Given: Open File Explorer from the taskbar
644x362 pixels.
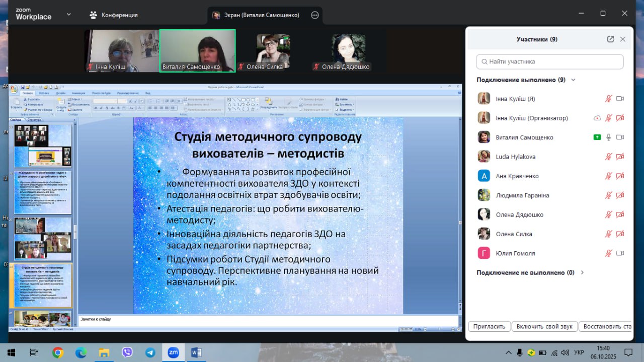Looking at the screenshot, I should tap(104, 352).
